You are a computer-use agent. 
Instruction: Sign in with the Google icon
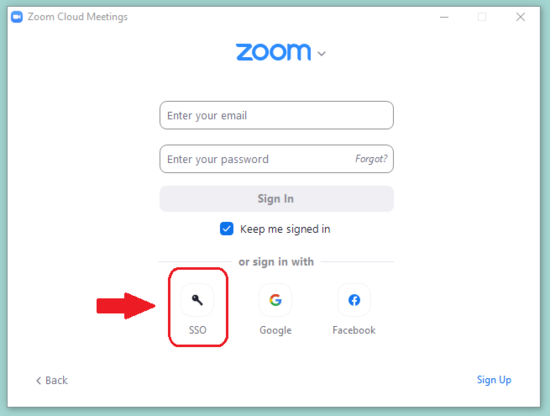pyautogui.click(x=275, y=300)
